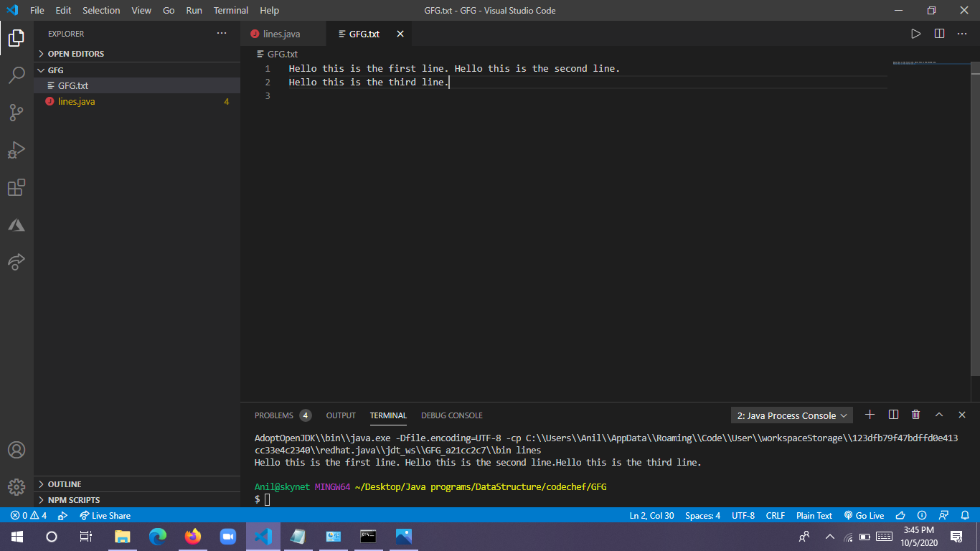Viewport: 980px width, 551px height.
Task: Open Microsoft Edge from the taskbar
Action: coord(158,536)
